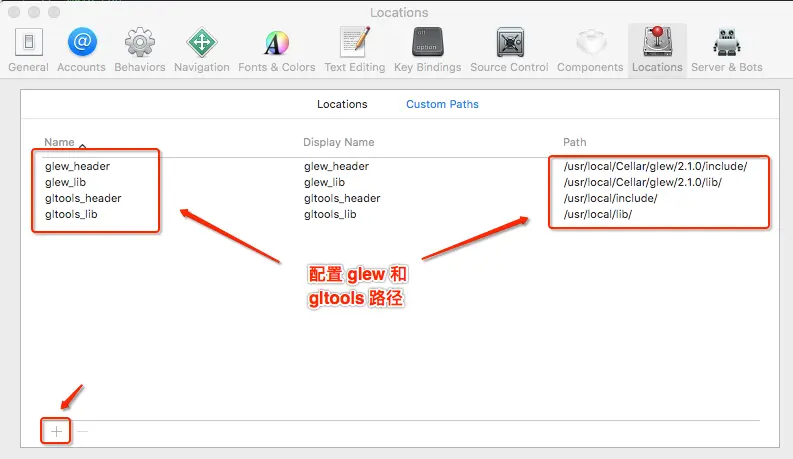Switch to the Locations sub-tab

click(342, 104)
